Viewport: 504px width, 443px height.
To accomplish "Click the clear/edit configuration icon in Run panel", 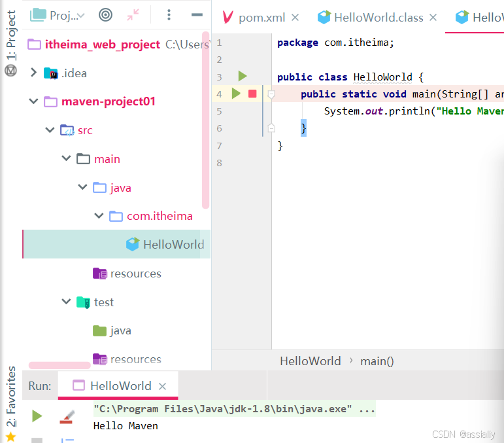I will [67, 417].
